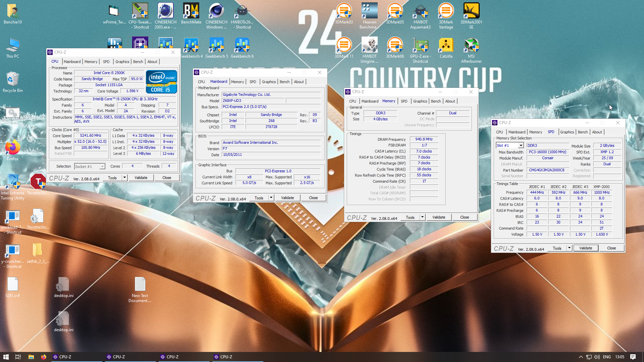The width and height of the screenshot is (644, 362).
Task: Click Close in the Mainboard window
Action: pos(313,198)
